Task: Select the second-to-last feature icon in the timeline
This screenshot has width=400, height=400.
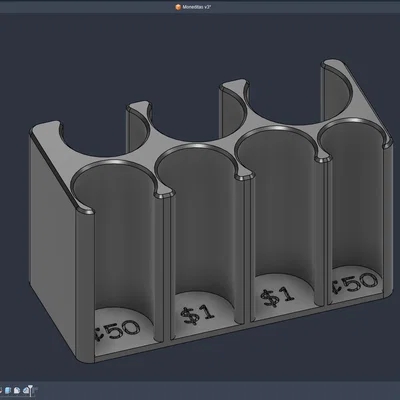Action: click(17, 390)
